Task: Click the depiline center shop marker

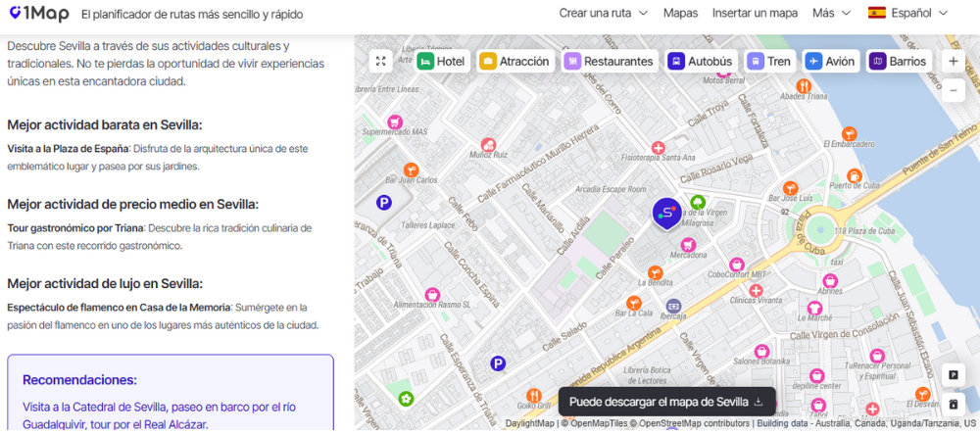Action: 817,375
